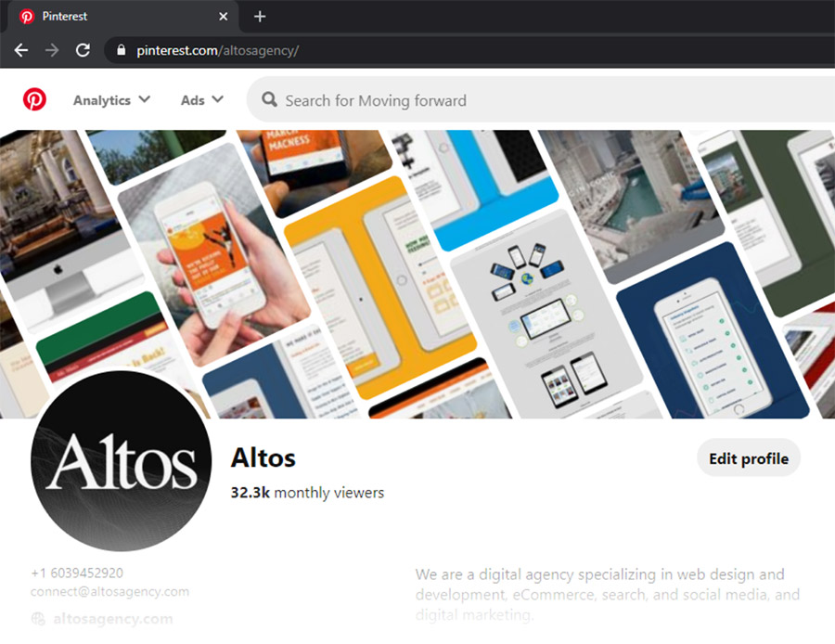Click the Pinterest logo home icon

coord(34,99)
